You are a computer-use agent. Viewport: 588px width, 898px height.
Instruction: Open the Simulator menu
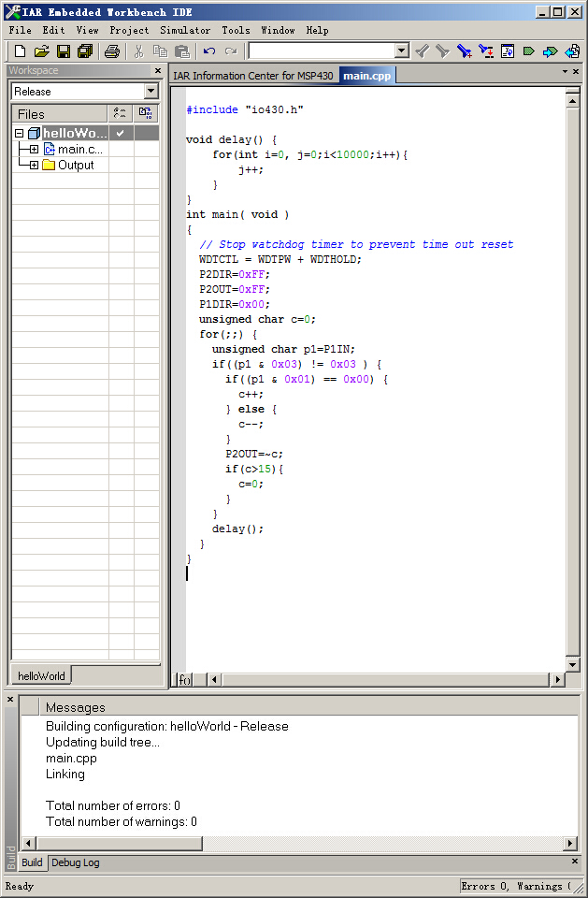click(185, 30)
